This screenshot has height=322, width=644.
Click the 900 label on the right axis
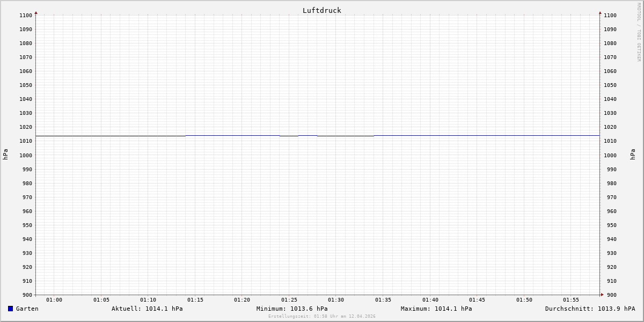610,295
